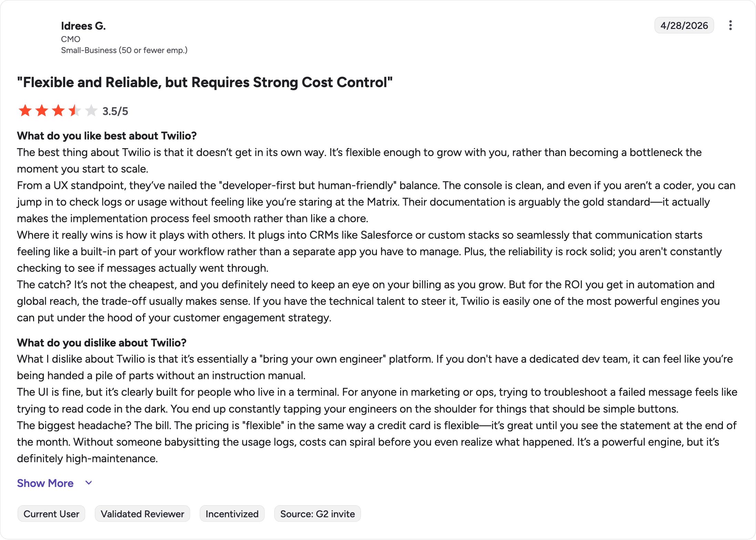Click Small-Business company size label
Image resolution: width=756 pixels, height=540 pixels.
tap(124, 50)
